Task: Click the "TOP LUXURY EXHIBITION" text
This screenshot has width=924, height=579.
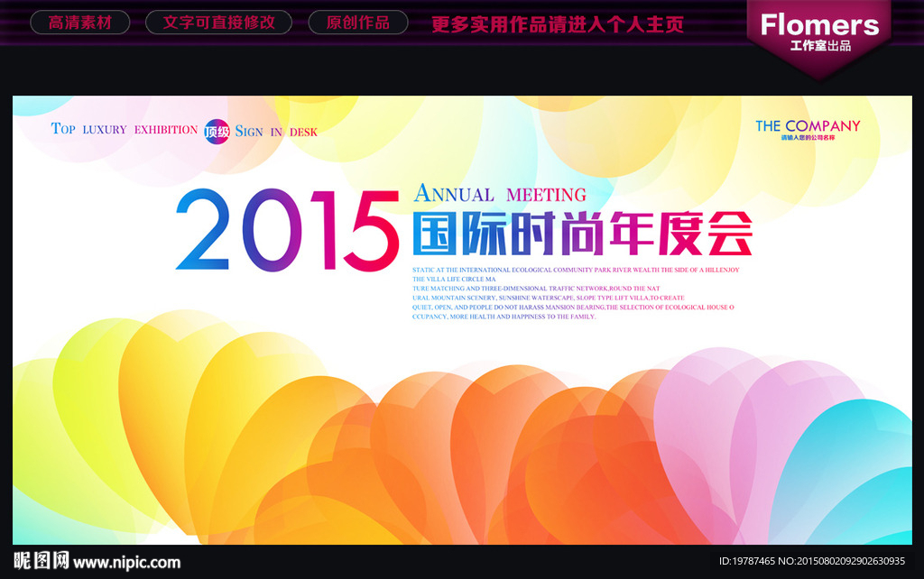Action: click(x=125, y=129)
